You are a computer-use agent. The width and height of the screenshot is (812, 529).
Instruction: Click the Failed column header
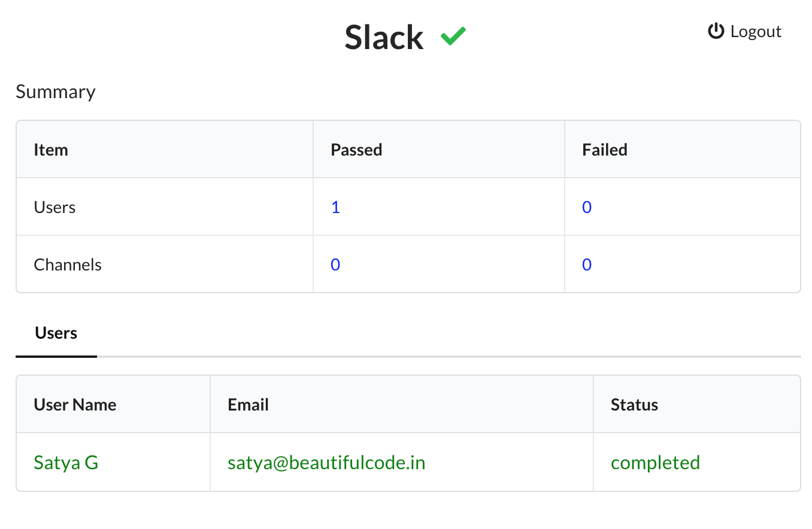coord(604,150)
